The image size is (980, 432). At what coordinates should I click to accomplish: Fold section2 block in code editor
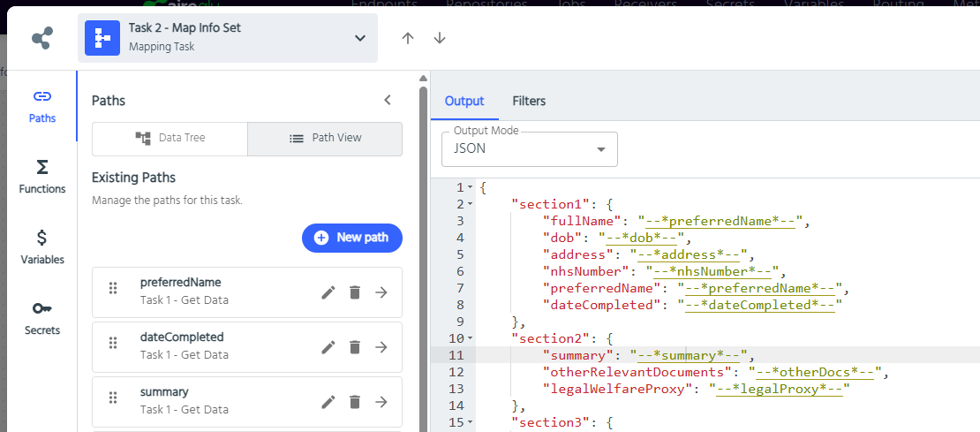469,338
